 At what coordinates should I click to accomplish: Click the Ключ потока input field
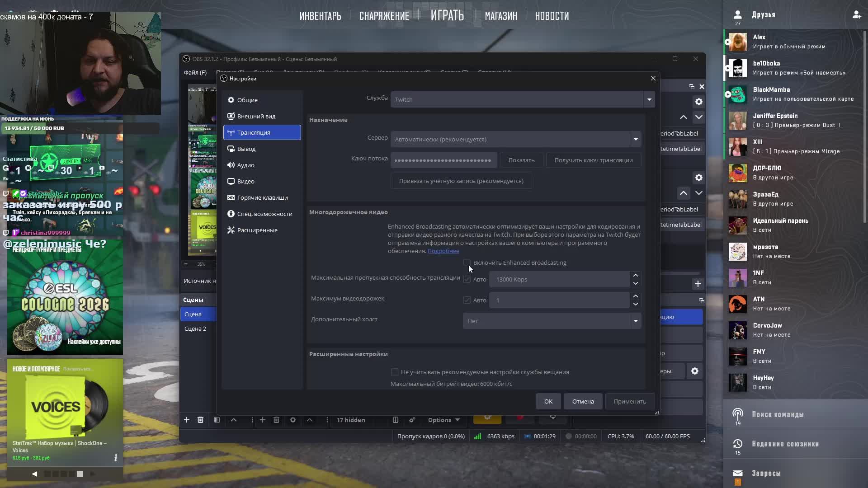point(443,160)
